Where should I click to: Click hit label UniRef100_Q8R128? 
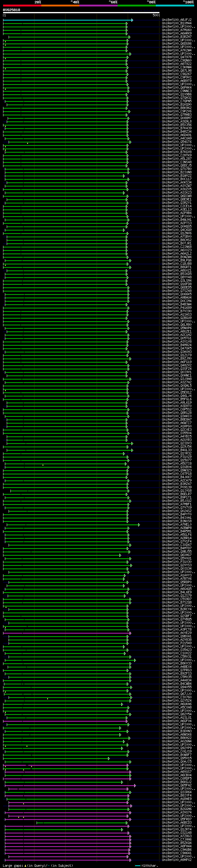[177, 412]
